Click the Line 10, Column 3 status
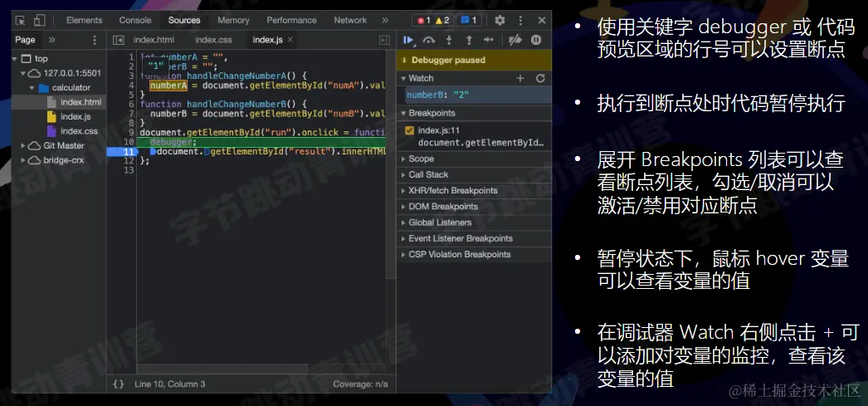 point(170,384)
